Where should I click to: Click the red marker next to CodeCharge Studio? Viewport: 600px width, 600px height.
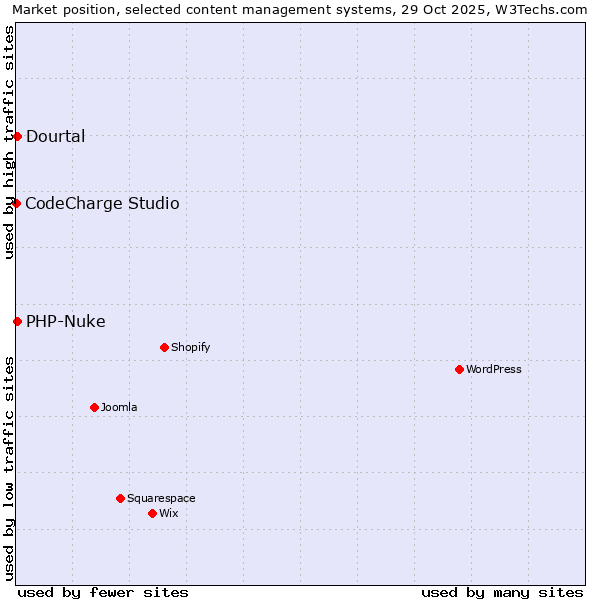pyautogui.click(x=16, y=203)
